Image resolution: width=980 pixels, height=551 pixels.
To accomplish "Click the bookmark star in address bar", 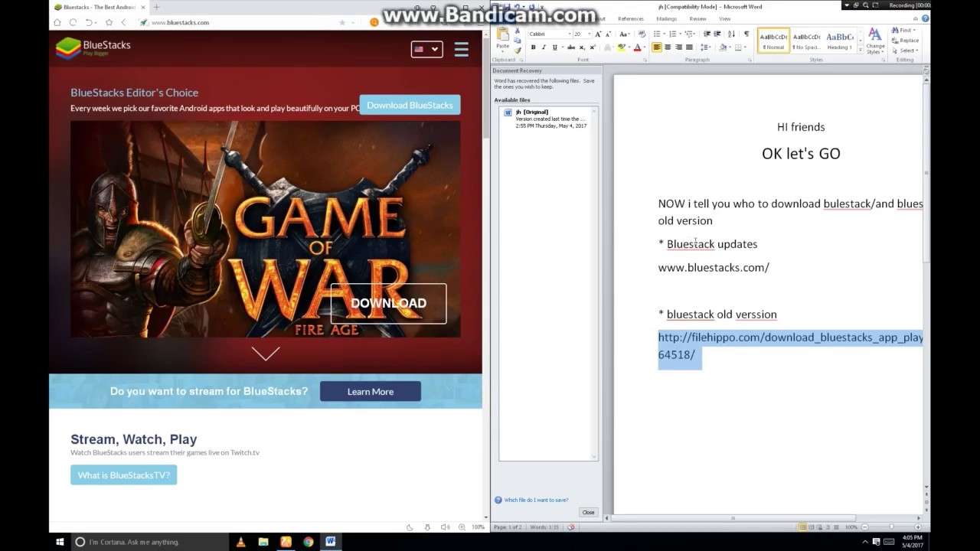I will [x=342, y=22].
